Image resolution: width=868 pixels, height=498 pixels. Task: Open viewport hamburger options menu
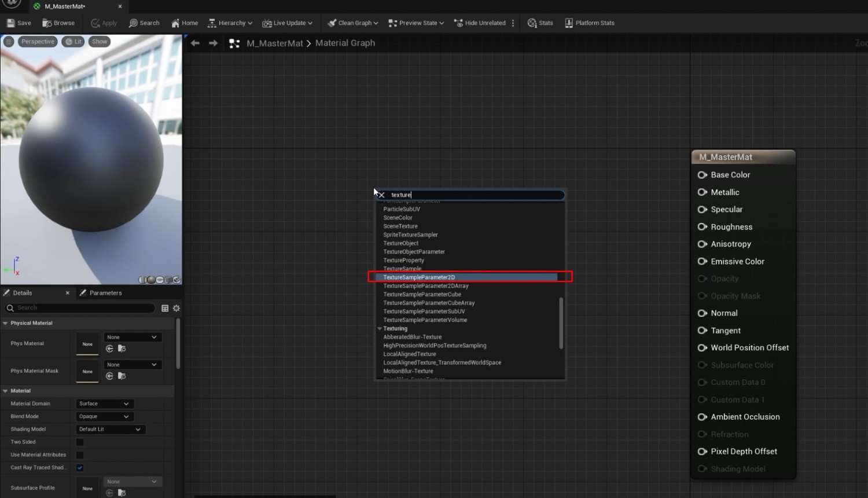pyautogui.click(x=9, y=42)
